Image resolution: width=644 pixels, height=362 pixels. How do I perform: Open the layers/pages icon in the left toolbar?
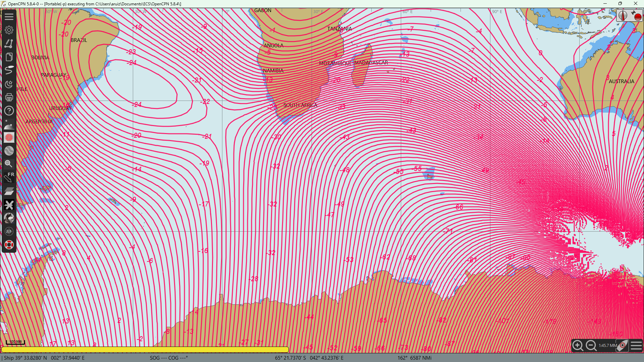coord(9,57)
